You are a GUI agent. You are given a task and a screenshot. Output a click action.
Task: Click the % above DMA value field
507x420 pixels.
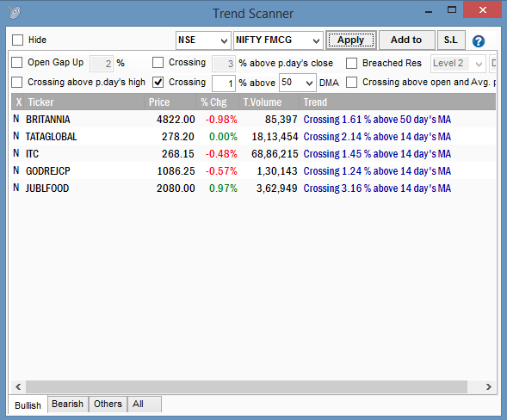pyautogui.click(x=224, y=83)
